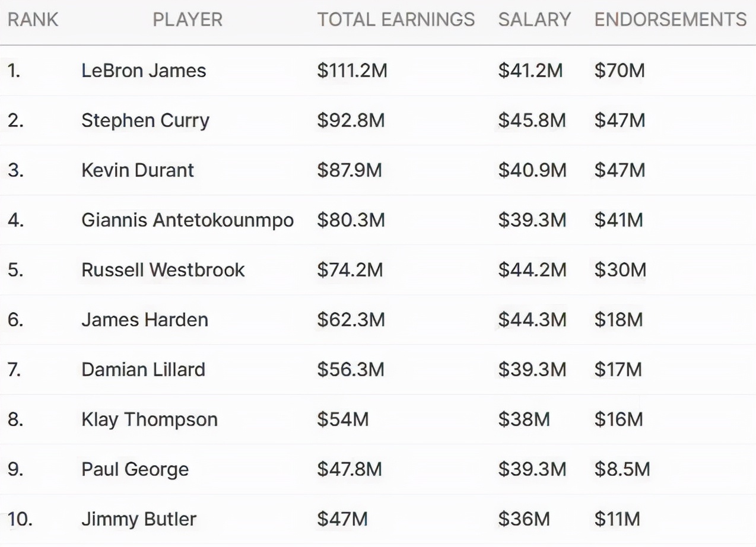Select the Paul George player name

tap(135, 469)
